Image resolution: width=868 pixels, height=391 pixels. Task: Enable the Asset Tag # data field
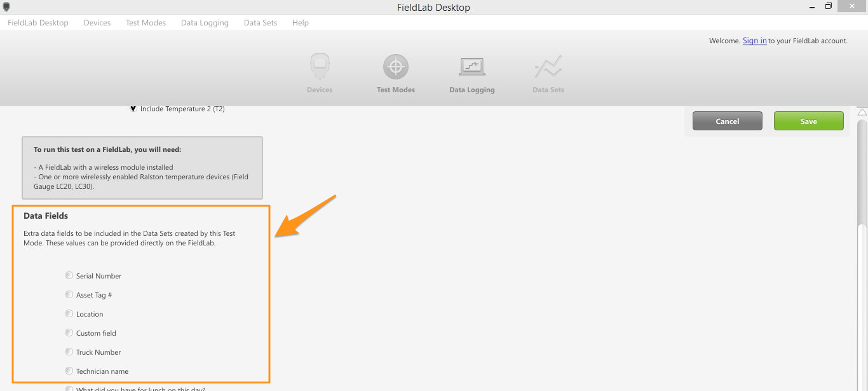point(69,294)
